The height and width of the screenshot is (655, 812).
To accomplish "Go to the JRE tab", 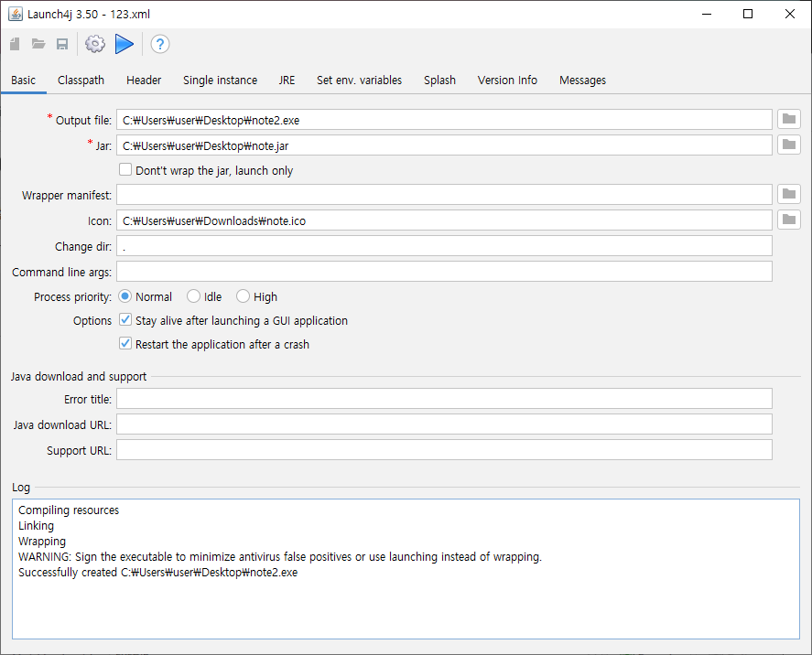I will pos(287,81).
